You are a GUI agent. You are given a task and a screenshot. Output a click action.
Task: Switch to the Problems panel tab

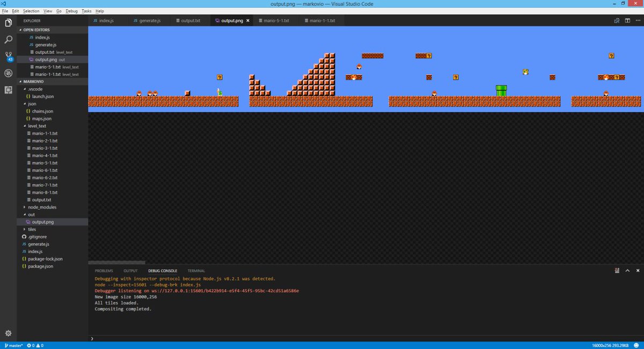[x=104, y=271]
